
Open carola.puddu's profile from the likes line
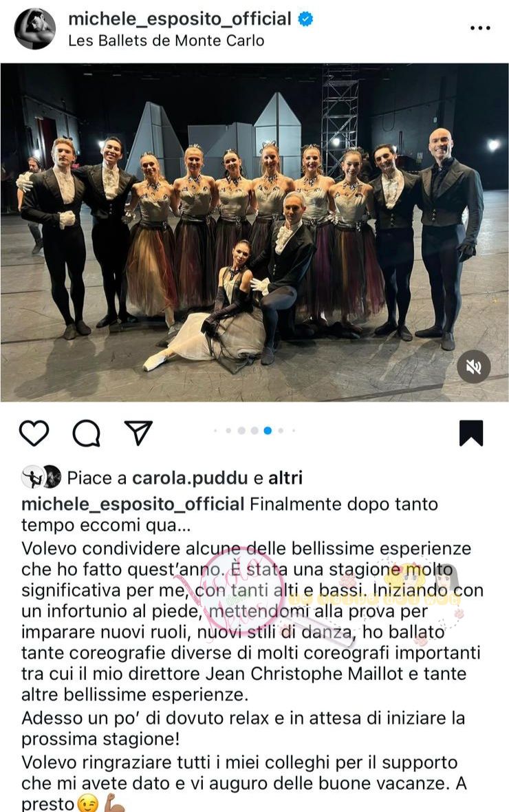(190, 478)
